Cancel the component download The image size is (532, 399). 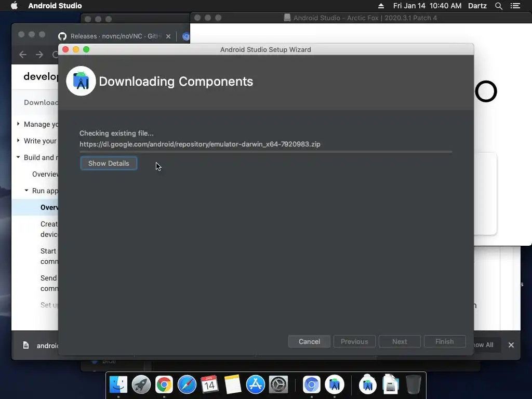(309, 341)
